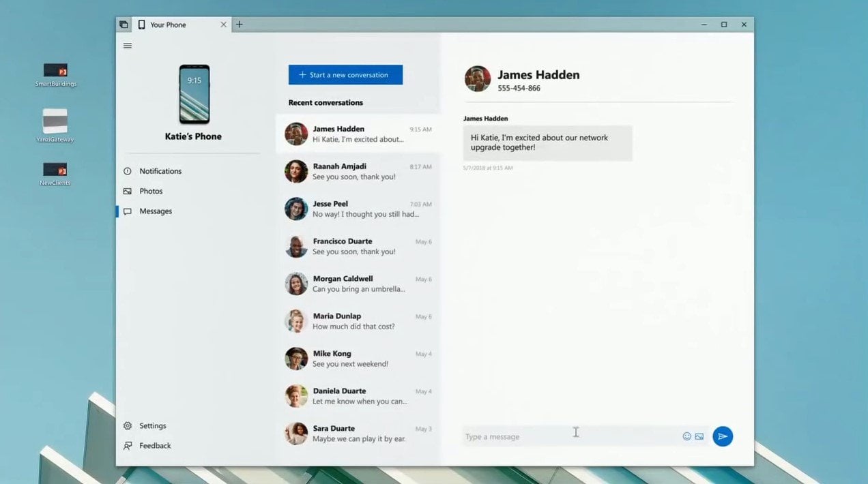Click the attach image icon
This screenshot has width=868, height=484.
(x=699, y=436)
